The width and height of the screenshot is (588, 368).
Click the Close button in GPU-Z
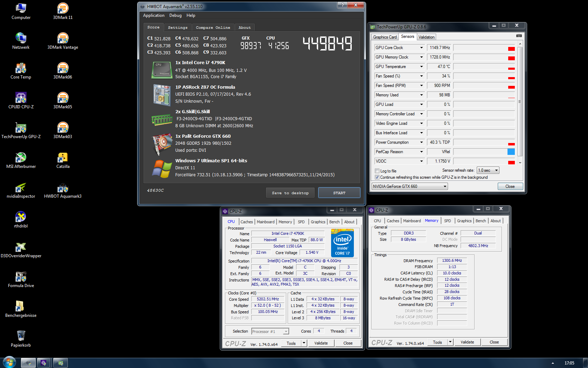tap(510, 186)
